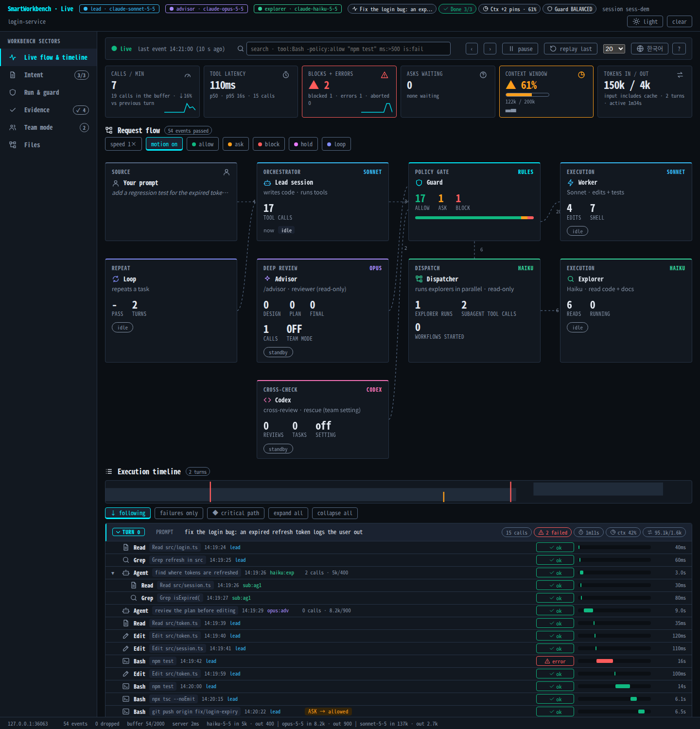Click the Tokens In/Out swap arrows icon

pyautogui.click(x=680, y=75)
